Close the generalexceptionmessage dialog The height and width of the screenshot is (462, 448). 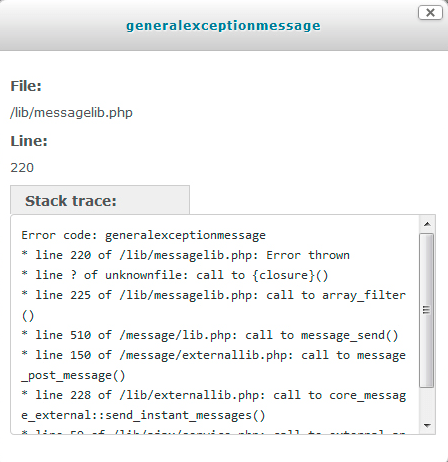pyautogui.click(x=430, y=13)
